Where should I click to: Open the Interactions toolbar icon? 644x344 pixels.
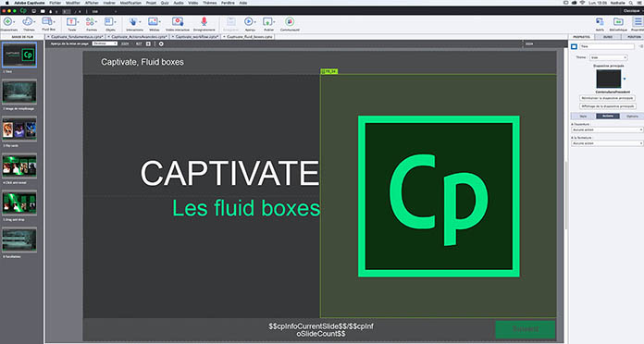[x=134, y=24]
